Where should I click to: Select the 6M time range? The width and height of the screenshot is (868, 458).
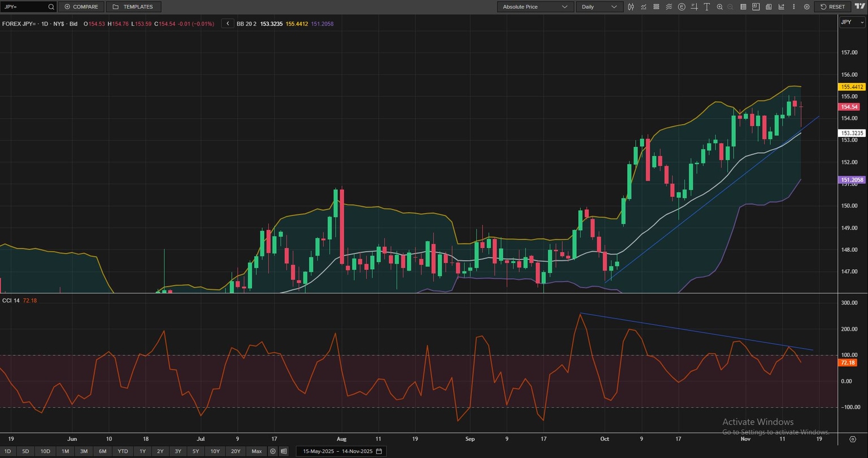[102, 451]
